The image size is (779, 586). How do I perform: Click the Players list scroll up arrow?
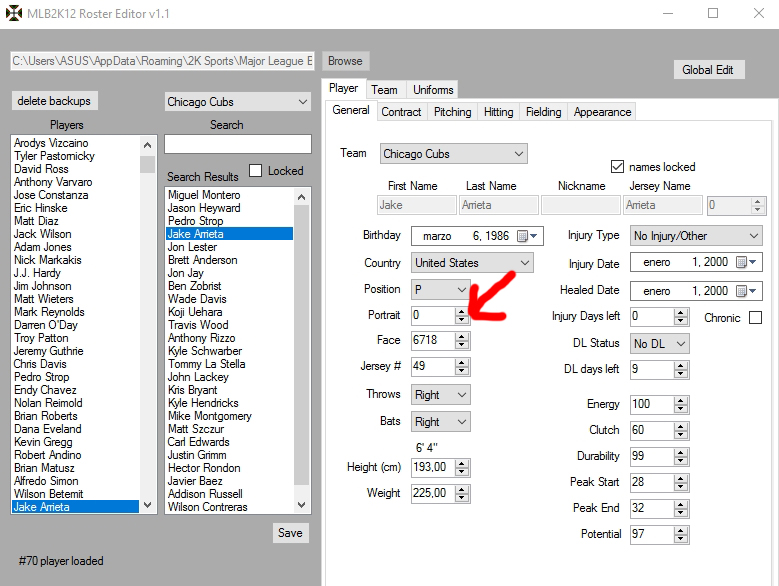click(x=148, y=145)
